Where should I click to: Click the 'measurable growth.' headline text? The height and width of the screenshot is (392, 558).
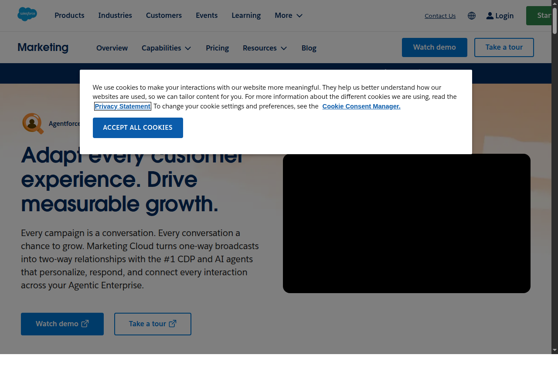(x=119, y=204)
